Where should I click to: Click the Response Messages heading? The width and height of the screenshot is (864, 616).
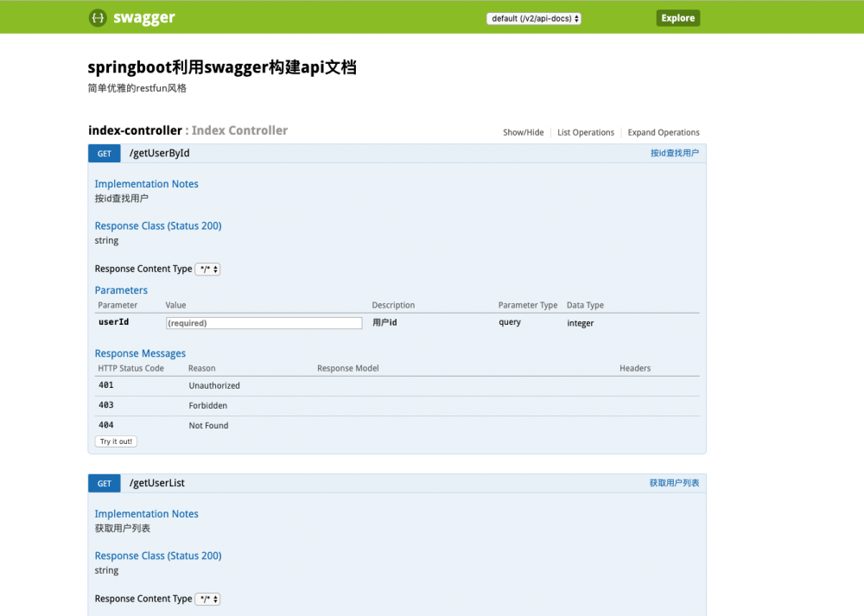pyautogui.click(x=140, y=353)
